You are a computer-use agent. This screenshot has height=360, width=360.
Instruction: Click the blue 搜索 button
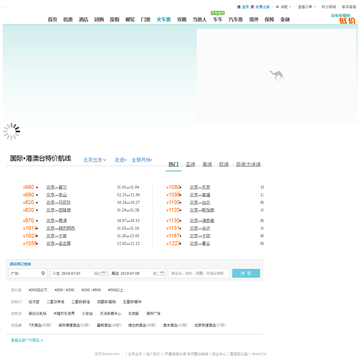pos(246,273)
